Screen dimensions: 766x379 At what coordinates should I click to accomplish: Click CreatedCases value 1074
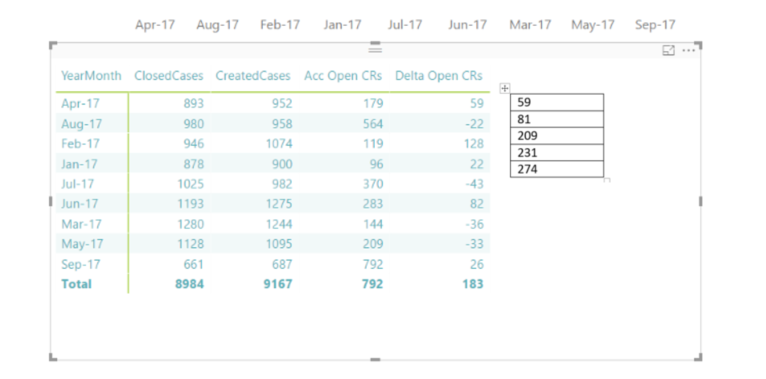tap(279, 144)
